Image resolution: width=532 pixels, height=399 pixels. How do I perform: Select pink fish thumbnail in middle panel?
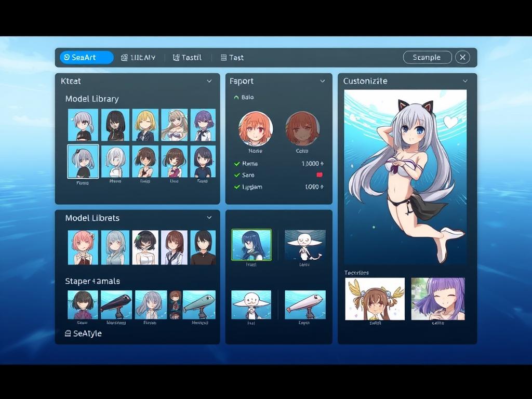click(x=305, y=304)
